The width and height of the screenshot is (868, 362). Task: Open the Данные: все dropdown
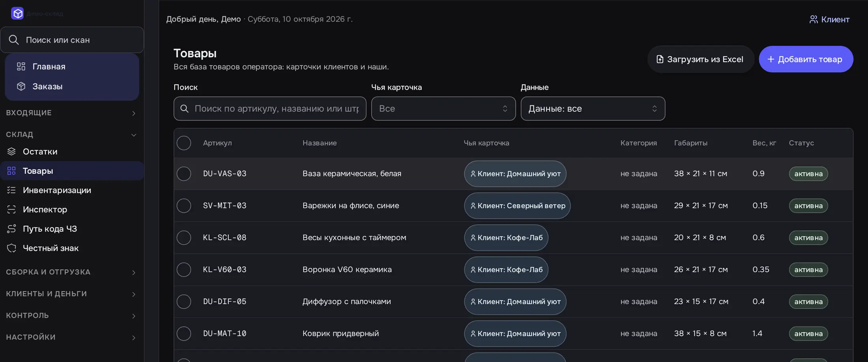[x=593, y=109]
